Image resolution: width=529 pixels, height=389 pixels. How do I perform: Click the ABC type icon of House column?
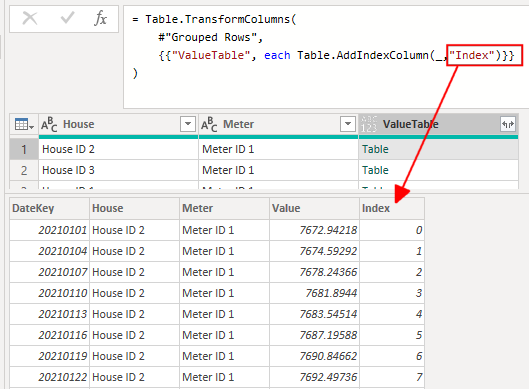pyautogui.click(x=49, y=124)
